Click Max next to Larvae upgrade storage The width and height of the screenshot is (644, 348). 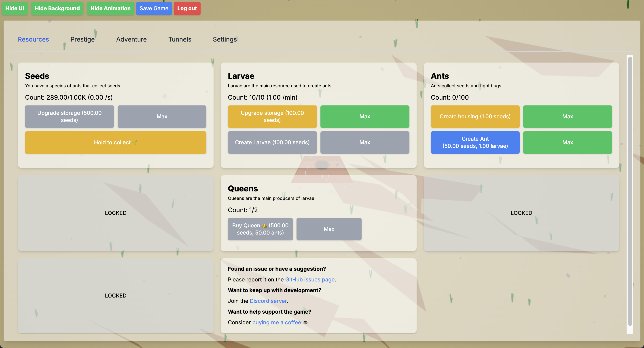(x=365, y=117)
